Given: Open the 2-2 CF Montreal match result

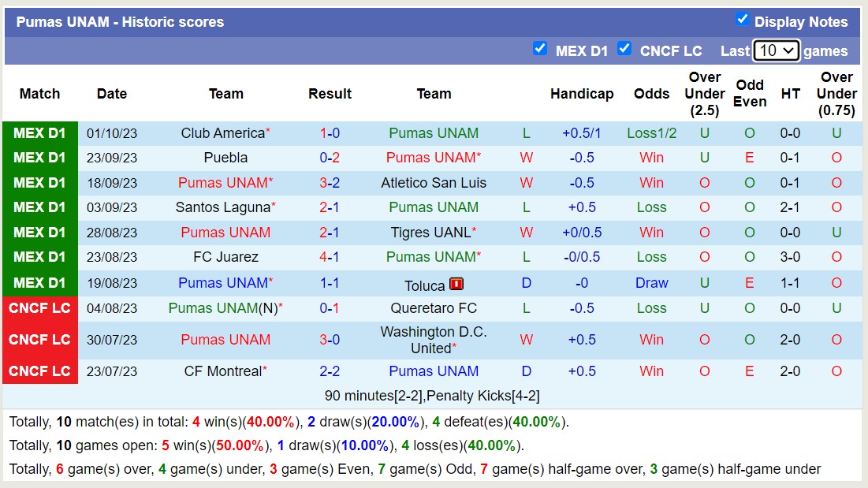Looking at the screenshot, I should coord(330,371).
